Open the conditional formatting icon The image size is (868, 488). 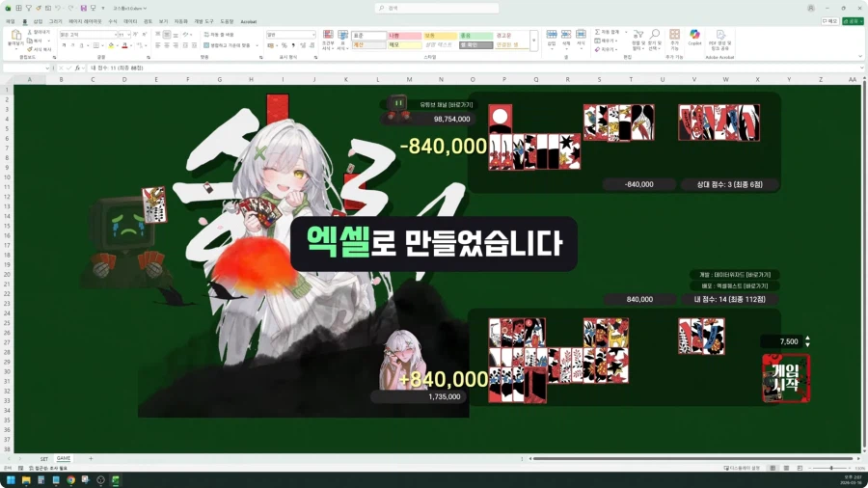click(x=328, y=36)
